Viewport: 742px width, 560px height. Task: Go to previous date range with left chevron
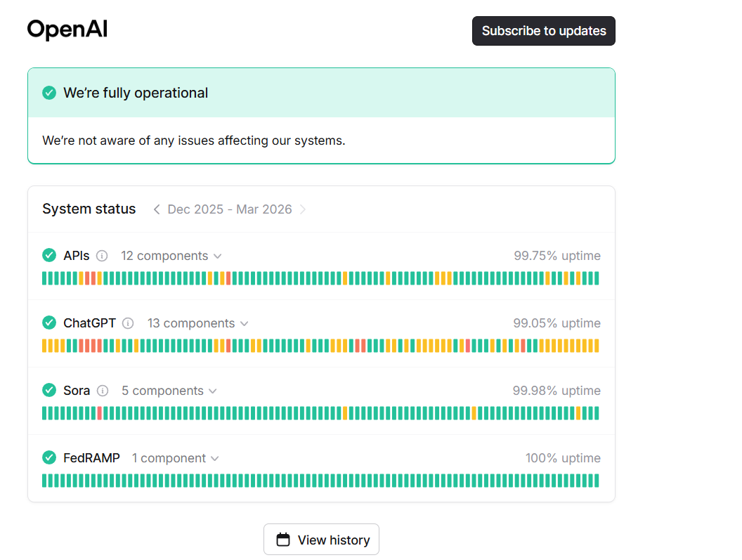coord(157,209)
